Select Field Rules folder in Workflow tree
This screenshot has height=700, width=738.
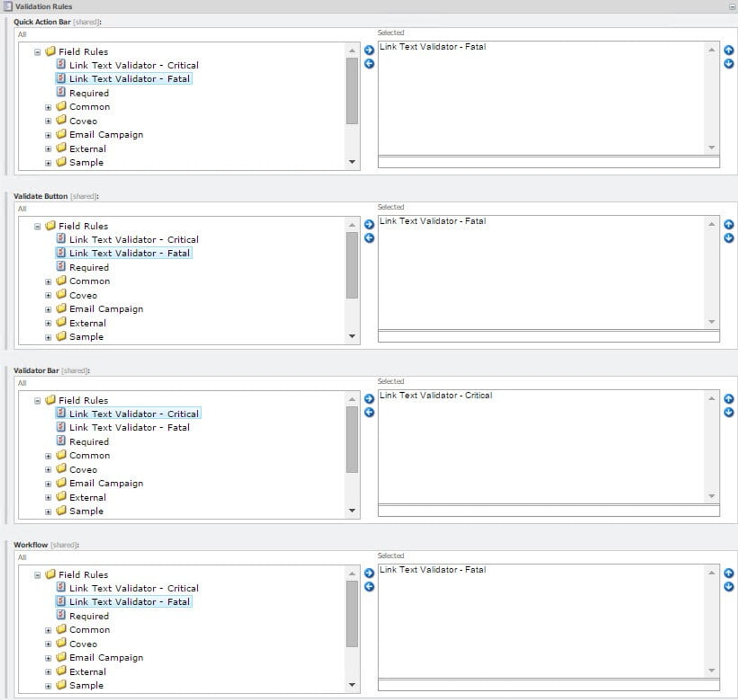tap(83, 575)
